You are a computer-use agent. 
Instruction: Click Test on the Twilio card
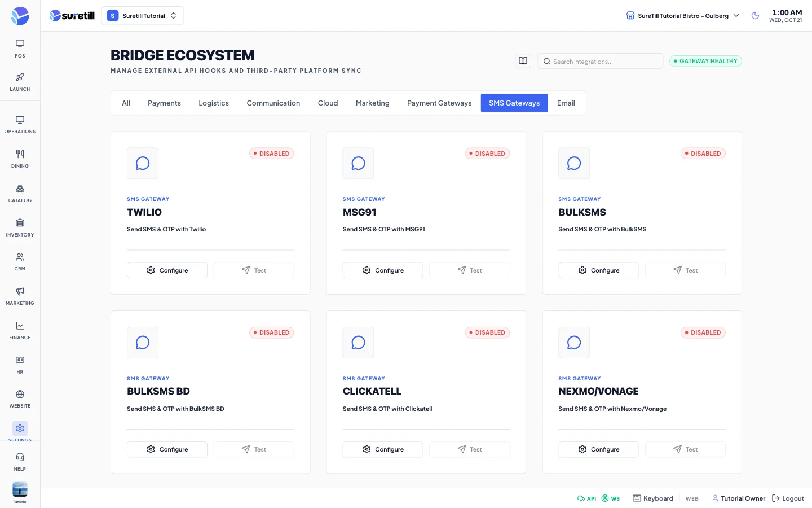click(254, 270)
